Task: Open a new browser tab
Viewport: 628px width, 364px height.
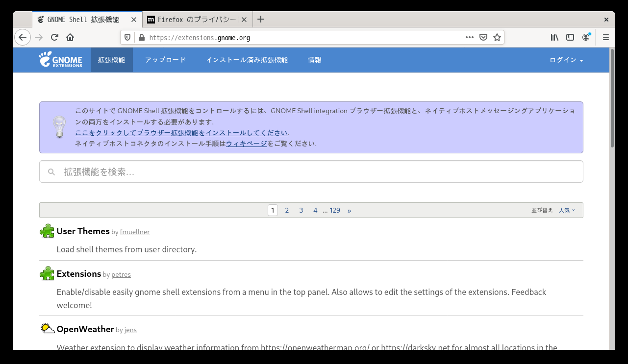Action: click(x=261, y=20)
